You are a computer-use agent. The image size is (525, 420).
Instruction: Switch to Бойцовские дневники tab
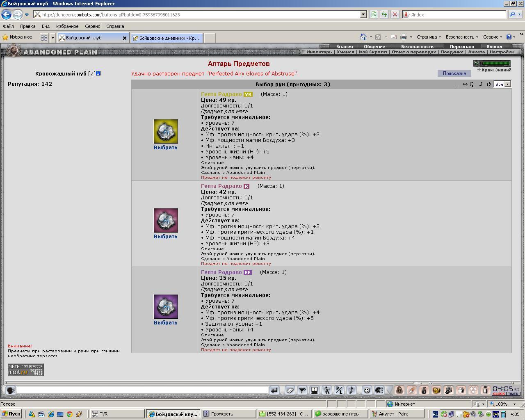click(x=167, y=38)
